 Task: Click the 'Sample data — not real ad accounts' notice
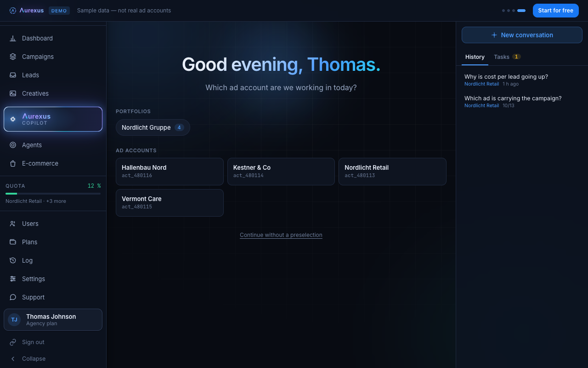(124, 11)
